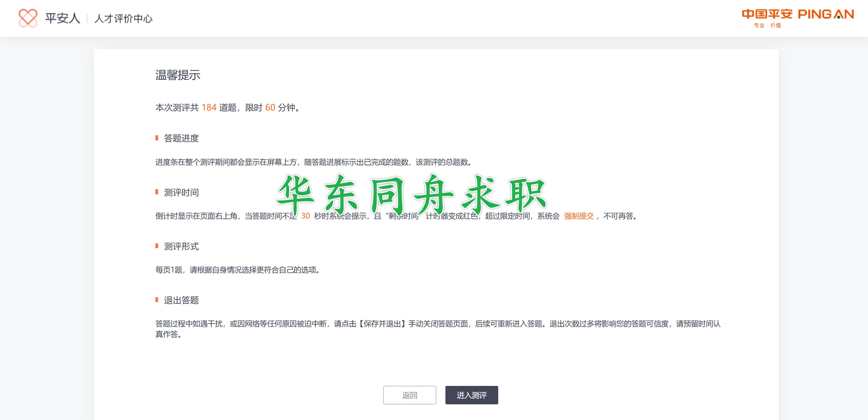Click the 人才评价中心 header text
This screenshot has width=868, height=420.
123,18
